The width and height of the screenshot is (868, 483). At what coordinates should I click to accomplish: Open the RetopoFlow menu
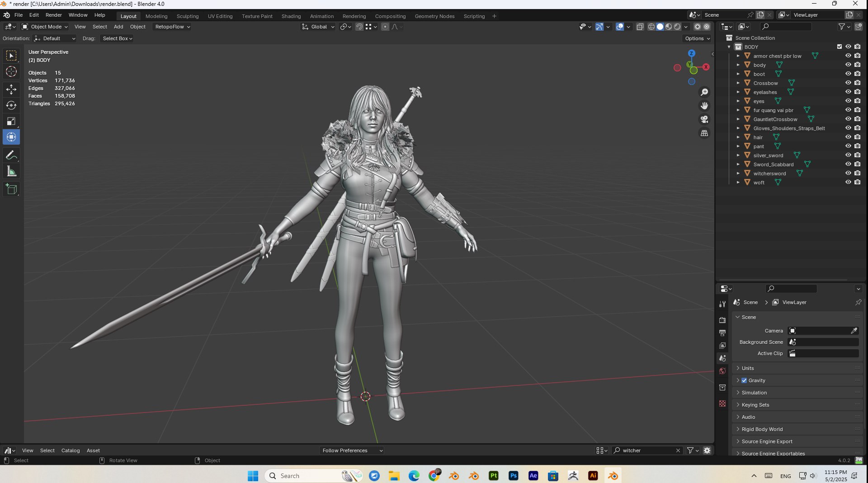pyautogui.click(x=172, y=27)
